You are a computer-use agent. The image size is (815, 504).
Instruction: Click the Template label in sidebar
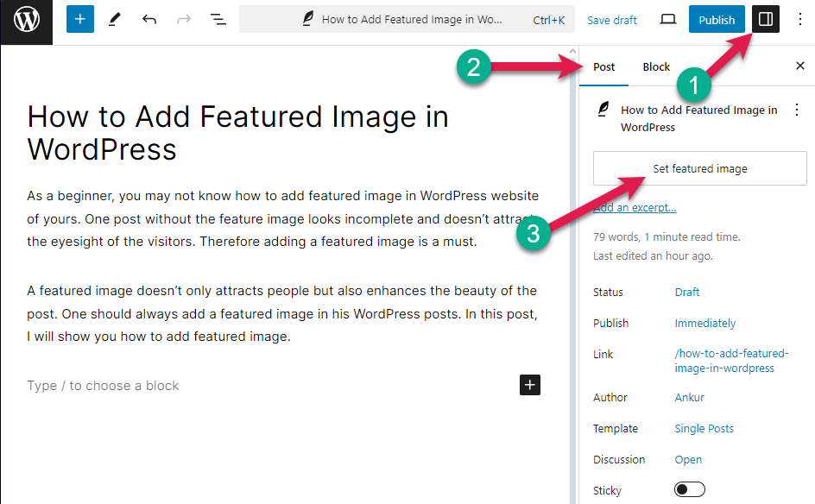click(616, 429)
